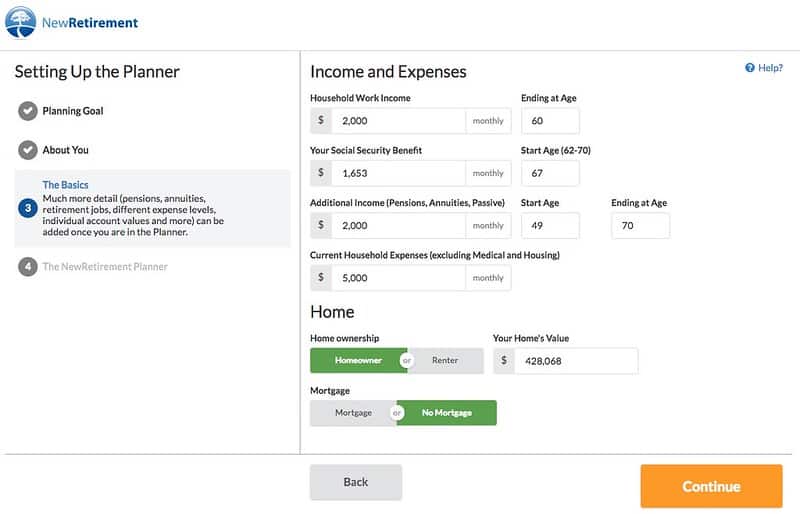Click the Mortgage section label

(x=330, y=390)
